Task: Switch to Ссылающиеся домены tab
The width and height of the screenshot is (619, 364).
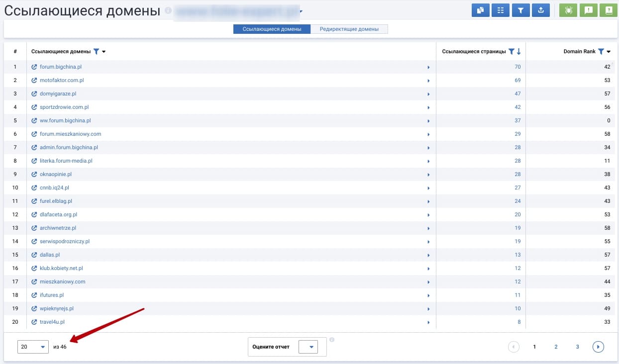Action: [272, 29]
